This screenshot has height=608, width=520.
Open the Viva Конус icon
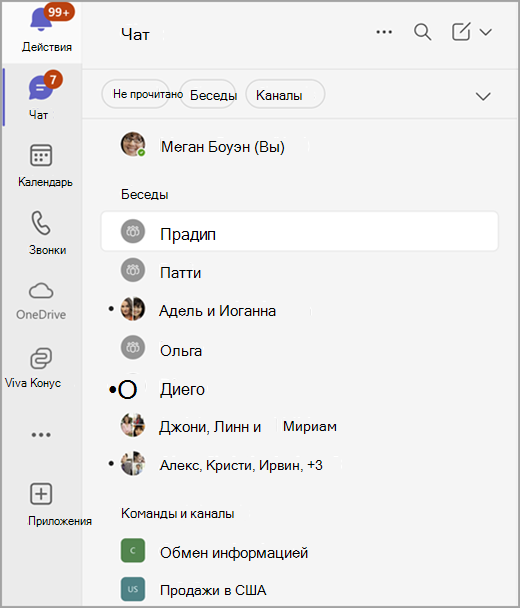click(x=41, y=358)
